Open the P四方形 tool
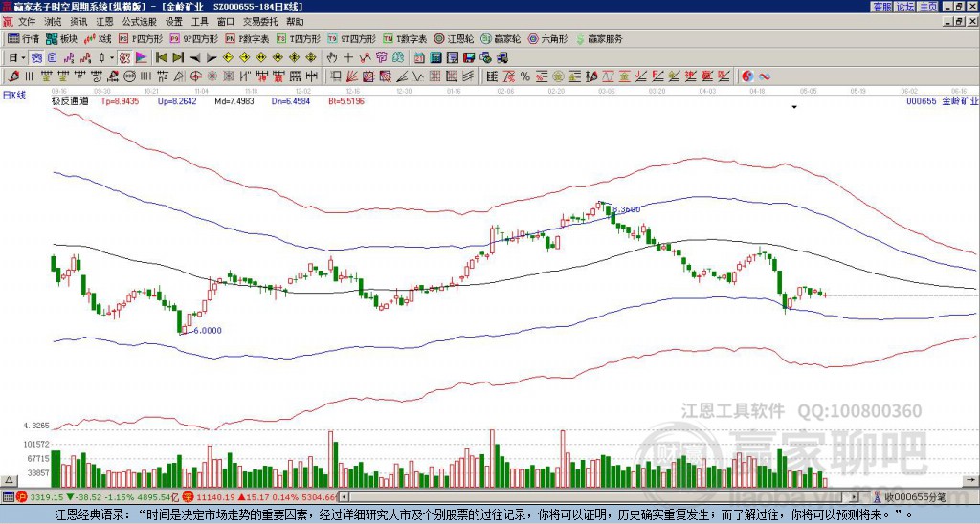The height and width of the screenshot is (524, 980). 140,38
